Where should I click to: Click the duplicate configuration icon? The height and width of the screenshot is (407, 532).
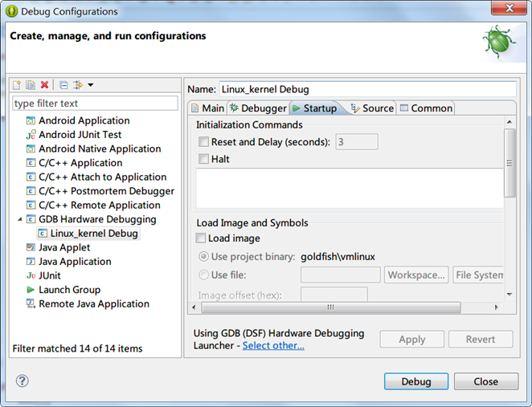(31, 85)
